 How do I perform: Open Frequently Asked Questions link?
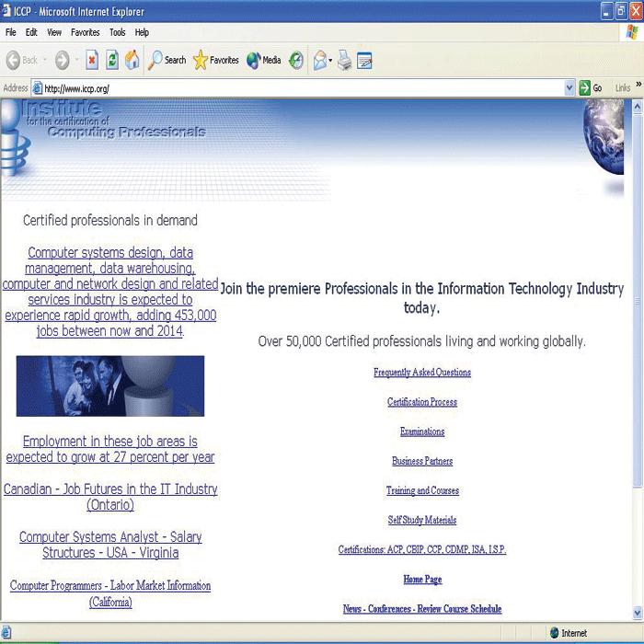(422, 372)
